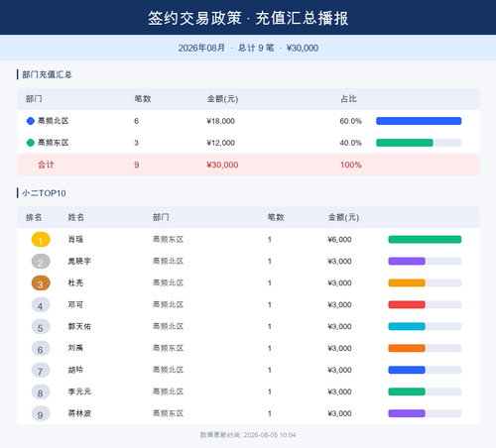The width and height of the screenshot is (496, 448).
Task: Click the silver rank 2 badge
Action: click(x=41, y=262)
